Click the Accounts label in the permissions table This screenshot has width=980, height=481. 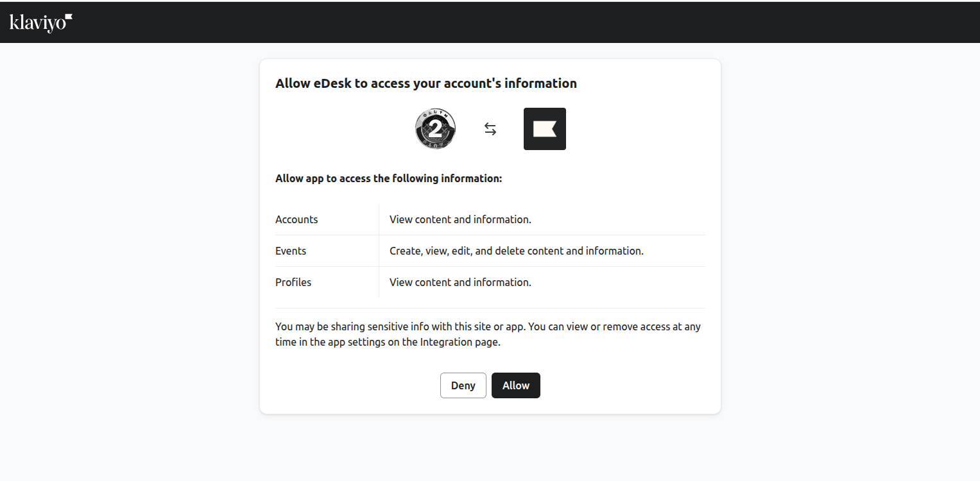pos(297,219)
